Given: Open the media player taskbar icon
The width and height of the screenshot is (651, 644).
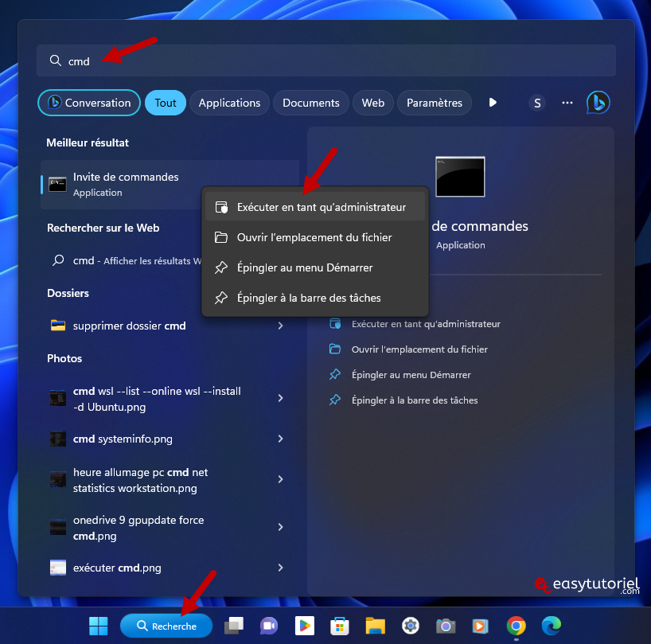Looking at the screenshot, I should coord(481,626).
